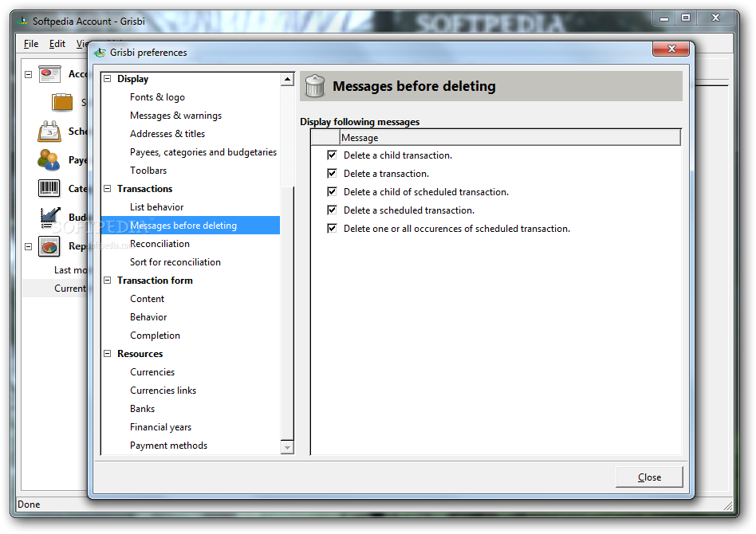Toggle 'Delete a scheduled transaction' checkbox
Screen dimensions: 756x534
(332, 210)
